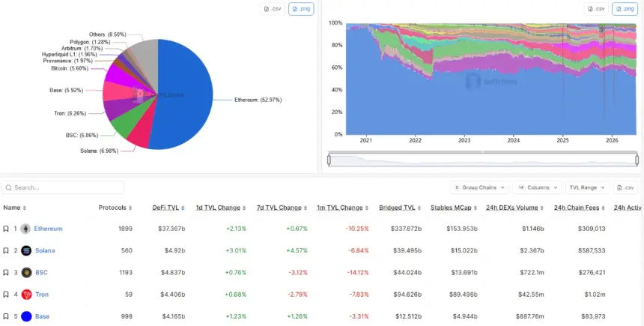This screenshot has height=326, width=644.
Task: Click the left handle of time range slider
Action: (x=329, y=160)
